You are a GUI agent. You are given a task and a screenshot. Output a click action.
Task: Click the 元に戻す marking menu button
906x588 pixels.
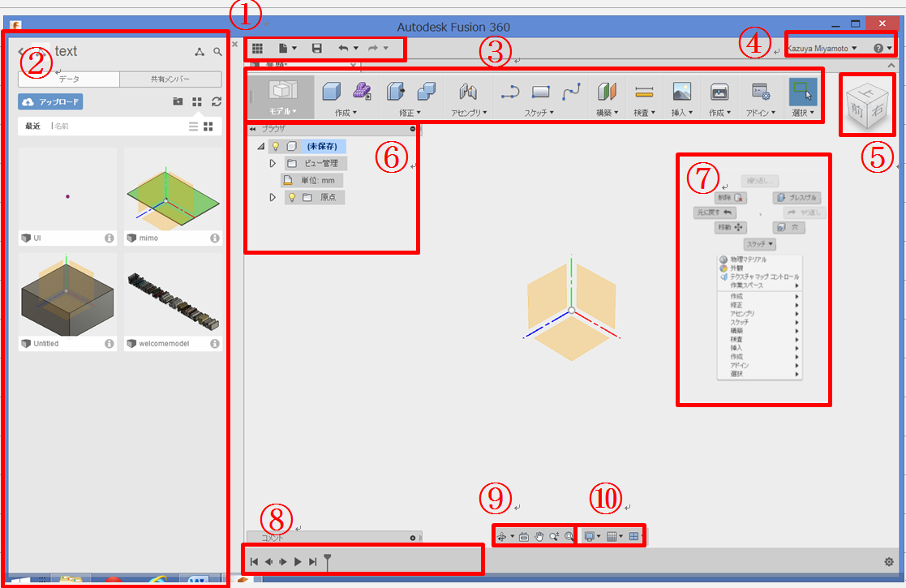(715, 212)
